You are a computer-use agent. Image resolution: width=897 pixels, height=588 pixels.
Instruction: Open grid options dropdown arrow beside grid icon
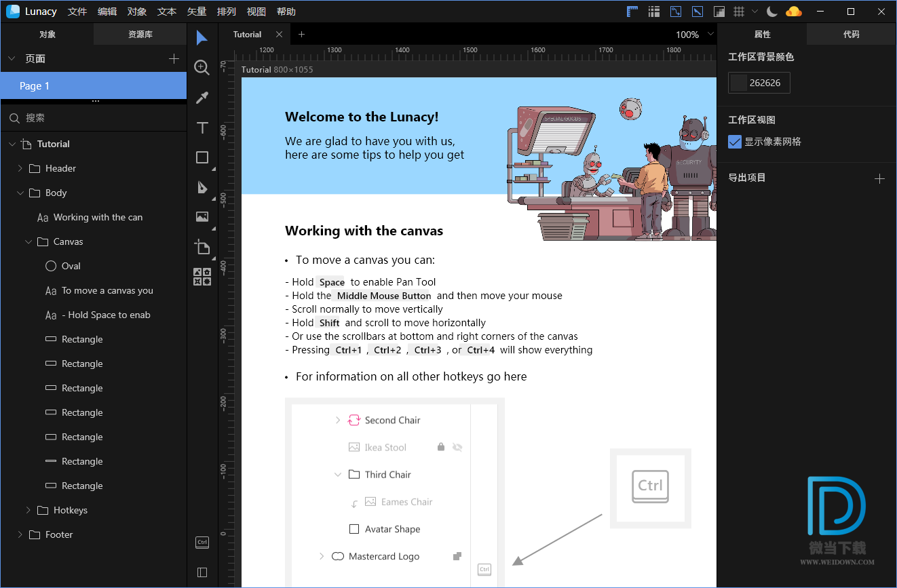755,12
